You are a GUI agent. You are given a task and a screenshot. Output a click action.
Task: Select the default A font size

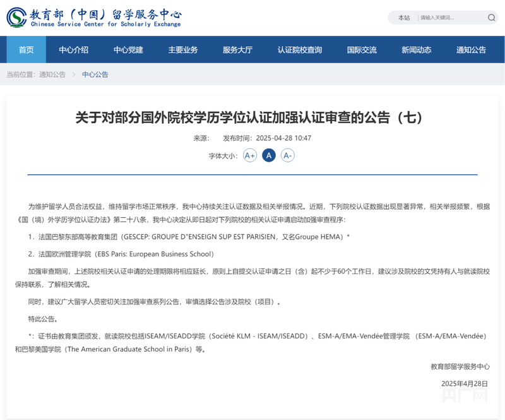[x=269, y=156]
